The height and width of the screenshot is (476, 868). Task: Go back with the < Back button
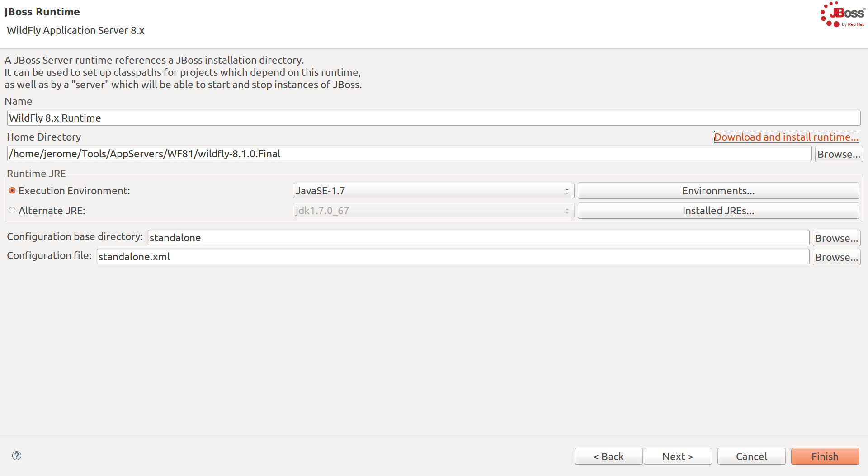point(609,457)
